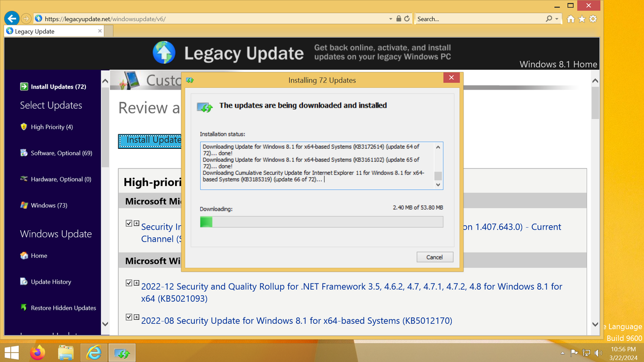Click the page scroll up arrow
The width and height of the screenshot is (644, 362).
(595, 80)
